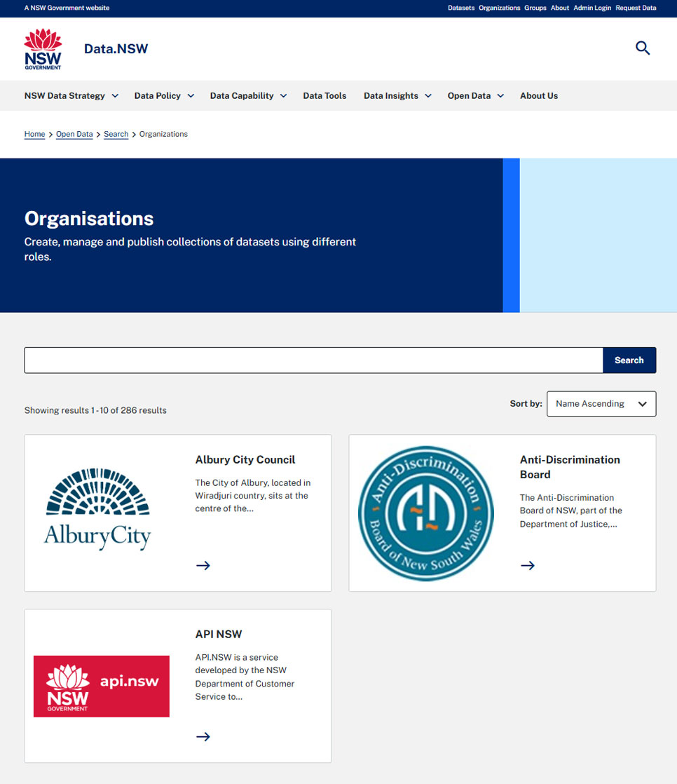Viewport: 677px width, 784px height.
Task: Follow the arrow on Albury City Council card
Action: (203, 565)
